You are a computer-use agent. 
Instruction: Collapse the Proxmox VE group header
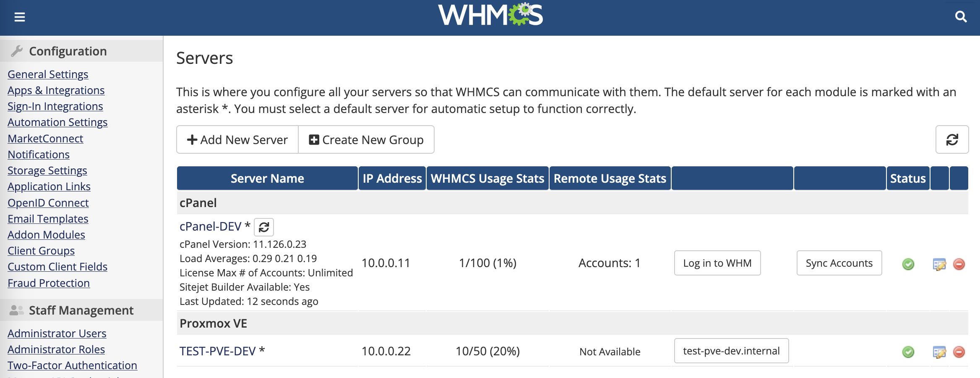tap(213, 323)
